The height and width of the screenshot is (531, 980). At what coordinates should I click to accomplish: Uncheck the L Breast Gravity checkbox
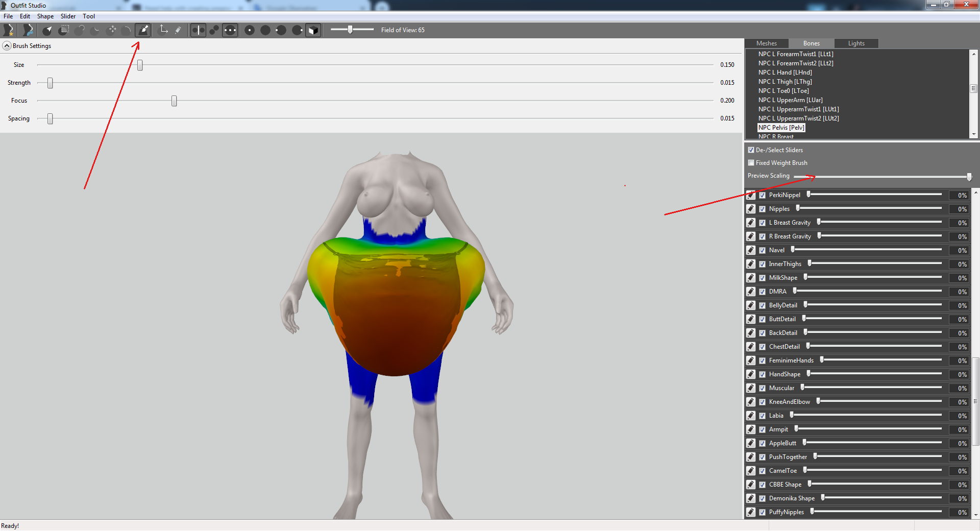(762, 223)
